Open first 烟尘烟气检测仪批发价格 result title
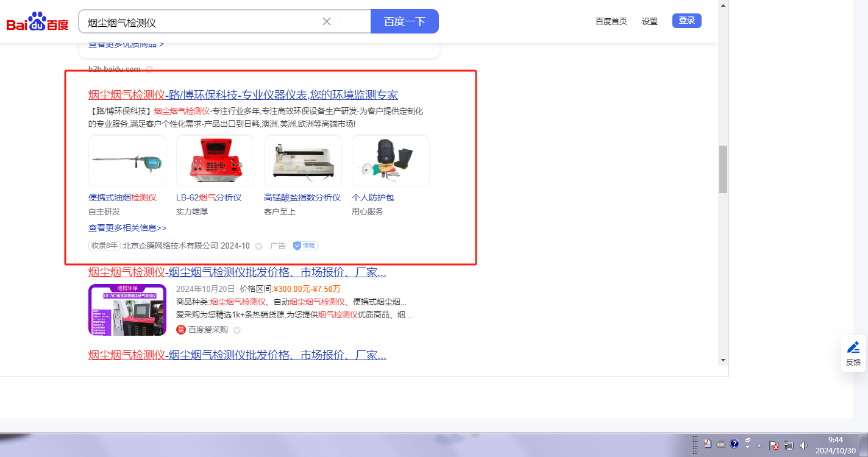The width and height of the screenshot is (868, 457). (x=237, y=272)
